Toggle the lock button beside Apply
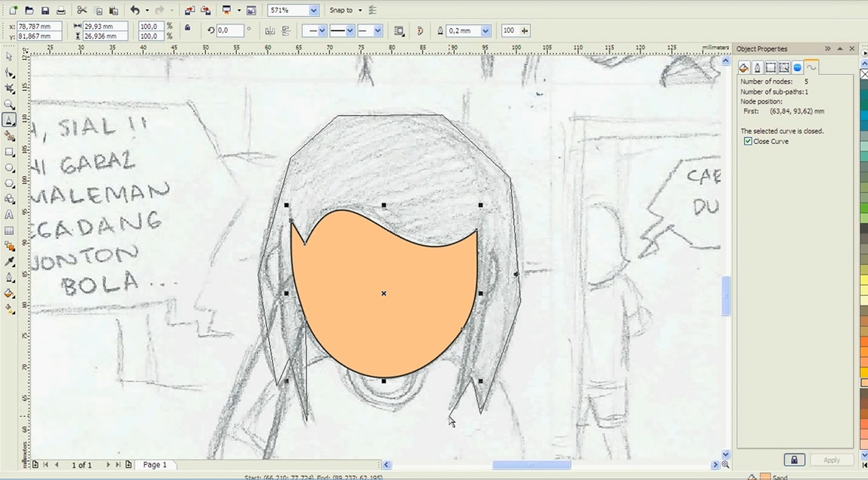This screenshot has height=480, width=868. (x=794, y=460)
